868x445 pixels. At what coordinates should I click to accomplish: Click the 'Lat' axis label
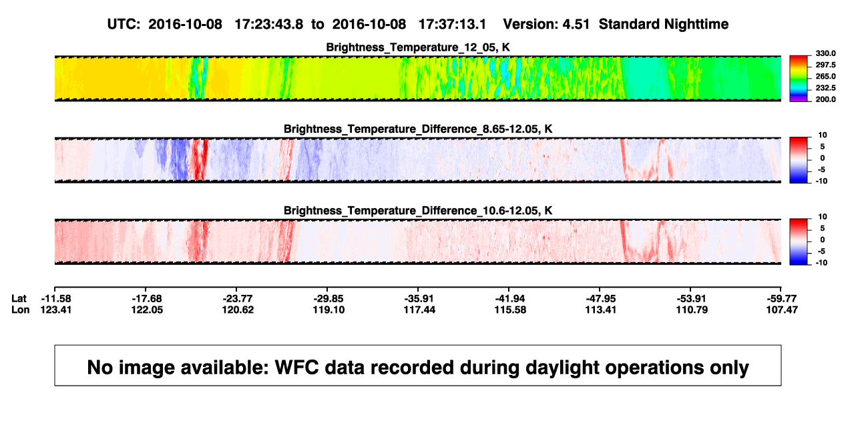coord(20,298)
